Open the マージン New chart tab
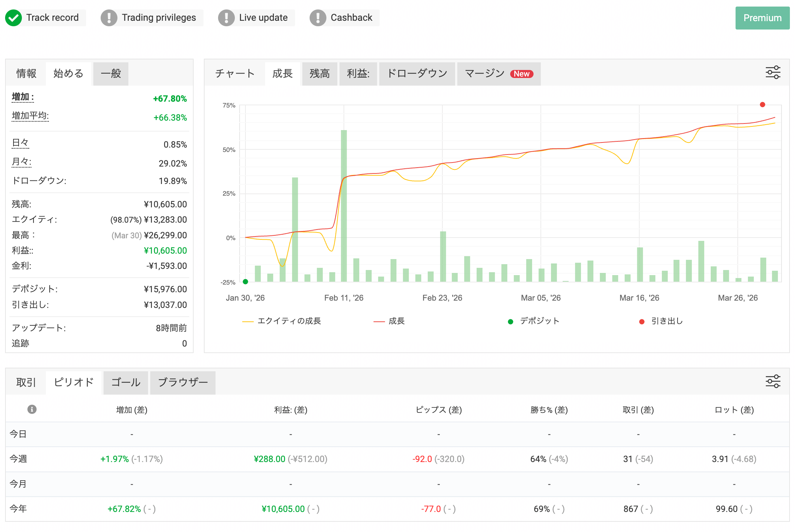 click(x=499, y=74)
